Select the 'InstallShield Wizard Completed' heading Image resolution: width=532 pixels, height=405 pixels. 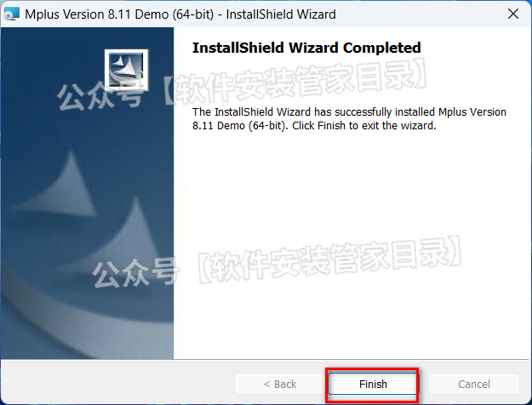pos(306,48)
